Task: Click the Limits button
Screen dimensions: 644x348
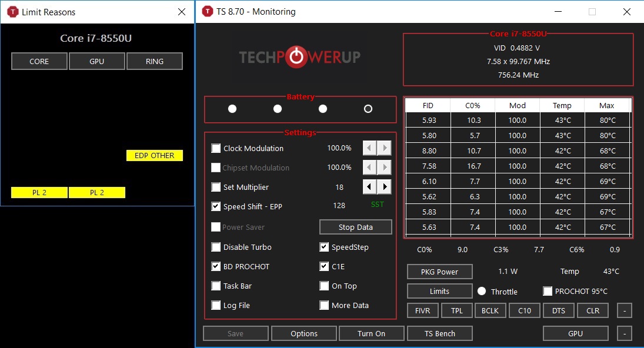Action: 439,291
